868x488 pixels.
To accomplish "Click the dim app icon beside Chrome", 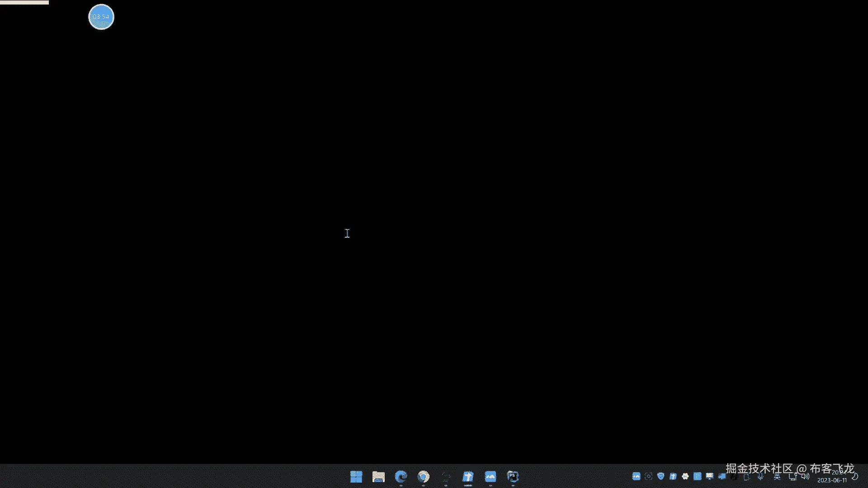I will click(446, 477).
